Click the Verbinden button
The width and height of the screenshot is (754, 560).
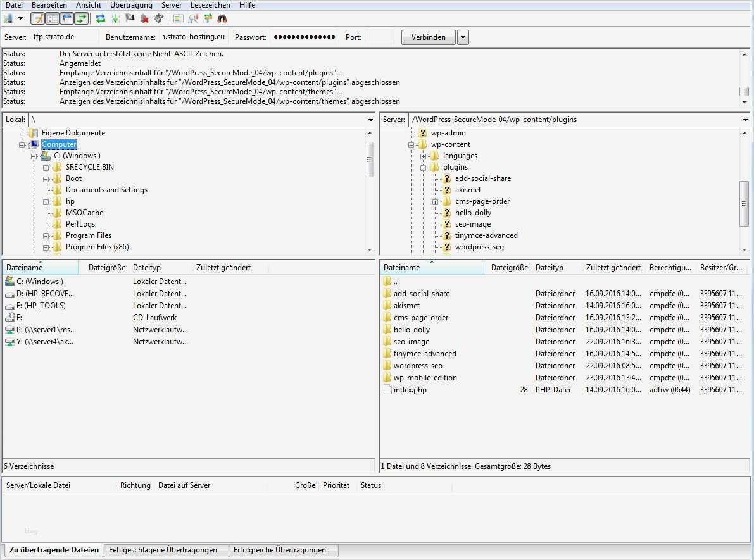(x=429, y=37)
